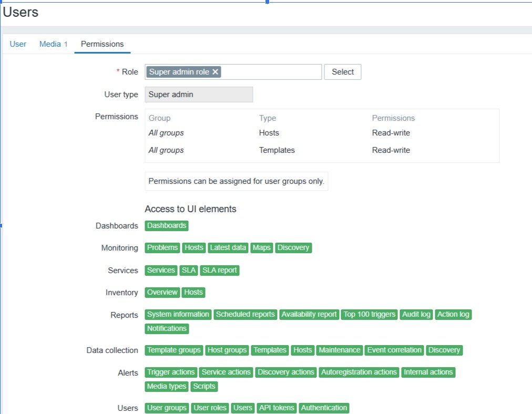
Task: Click the User type Super admin field
Action: click(x=199, y=95)
